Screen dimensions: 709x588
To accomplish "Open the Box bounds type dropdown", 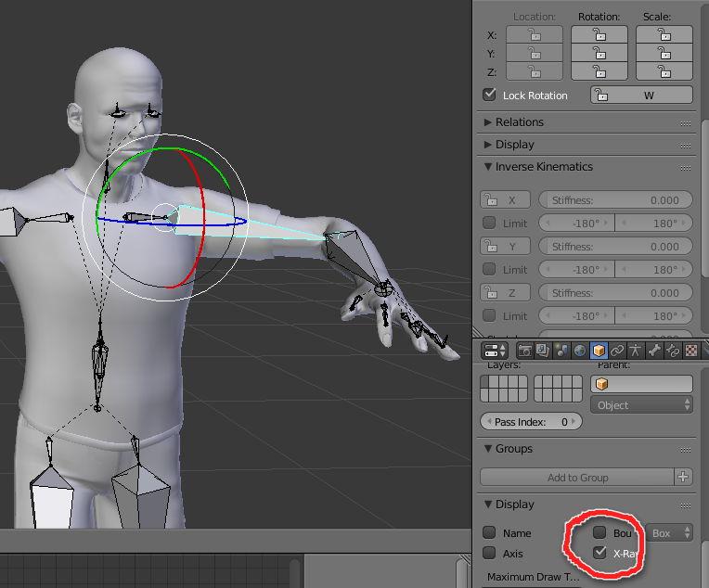I will click(x=670, y=532).
